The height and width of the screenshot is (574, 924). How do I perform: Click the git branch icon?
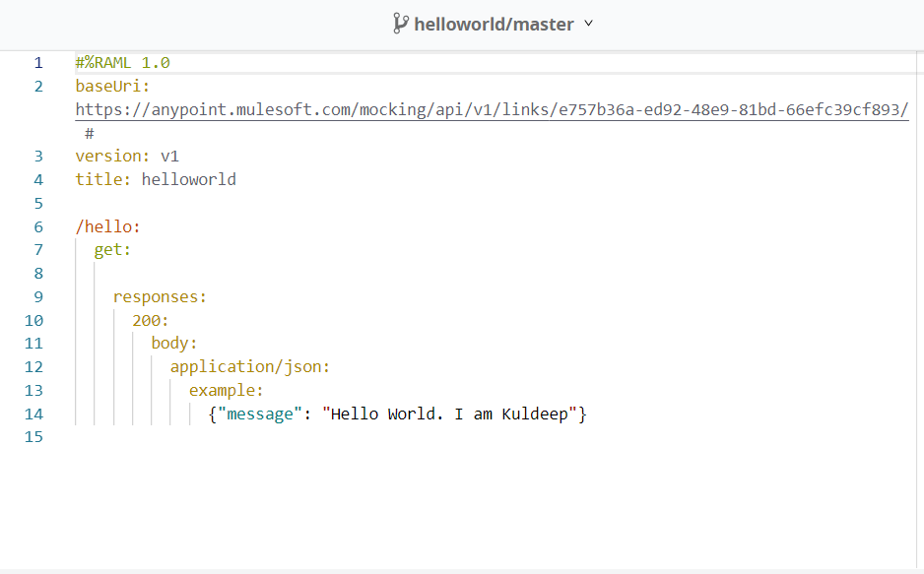pos(400,24)
